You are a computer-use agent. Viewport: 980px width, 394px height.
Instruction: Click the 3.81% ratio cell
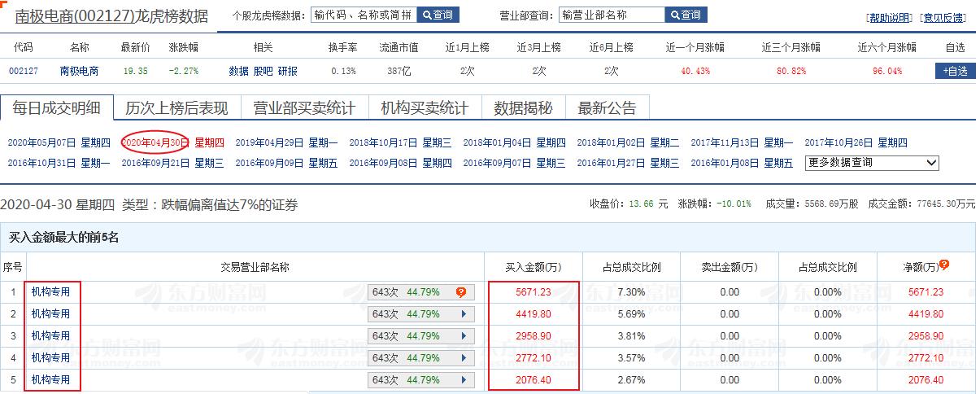point(631,335)
